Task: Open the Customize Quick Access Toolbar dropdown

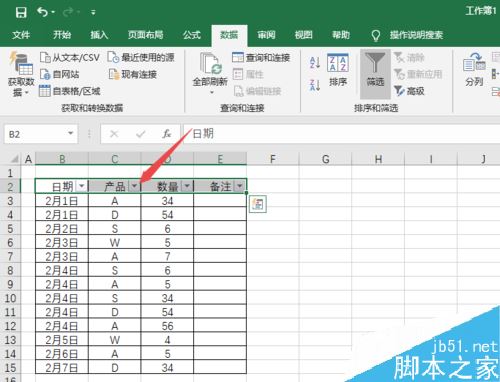Action: coord(93,13)
